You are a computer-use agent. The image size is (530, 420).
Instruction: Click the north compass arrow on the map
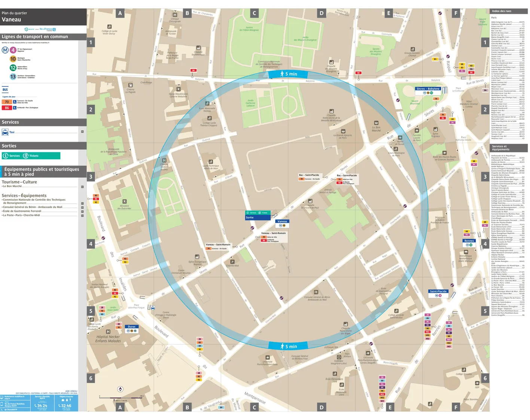[120, 389]
